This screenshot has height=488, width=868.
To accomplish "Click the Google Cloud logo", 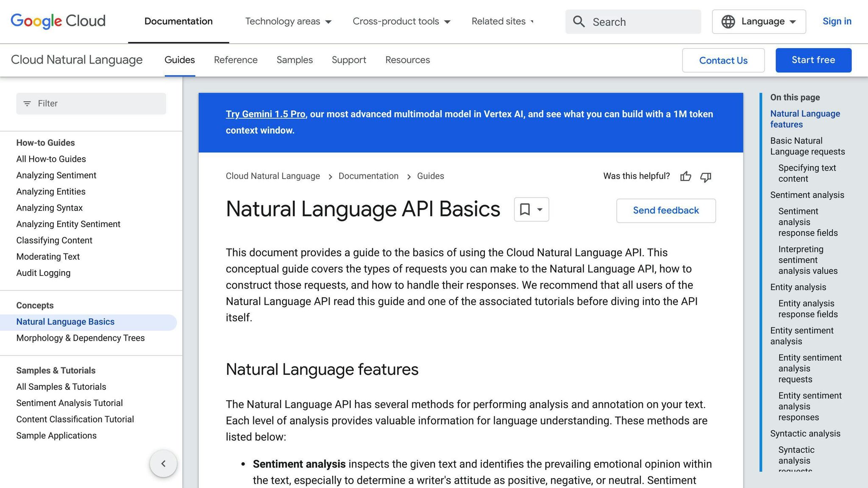I will 58,21.
